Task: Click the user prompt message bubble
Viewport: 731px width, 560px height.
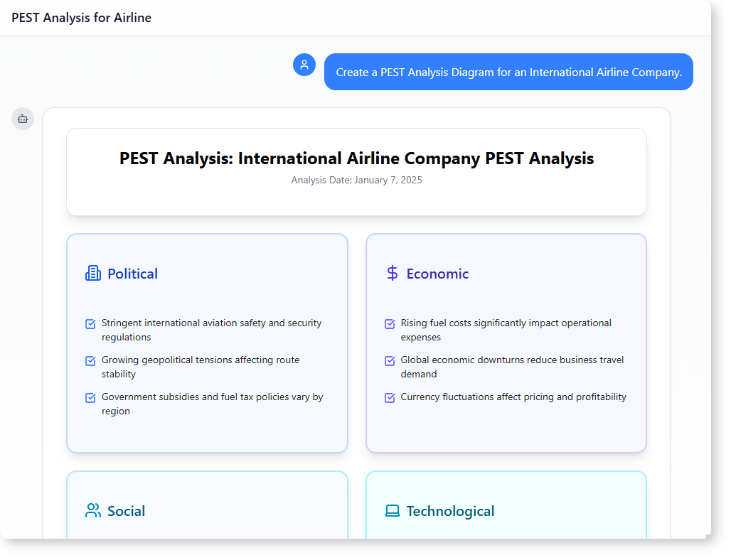Action: [x=508, y=72]
